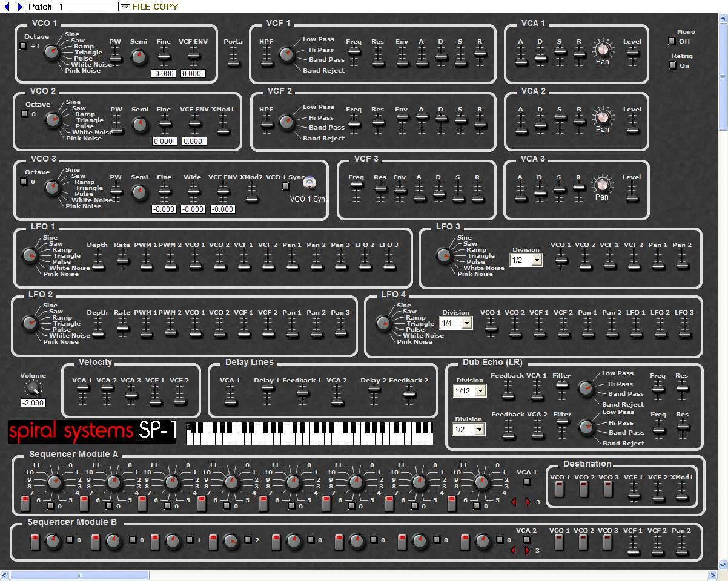Click the VCO 3 Semi tuning knob
728x581 pixels.
tap(139, 192)
